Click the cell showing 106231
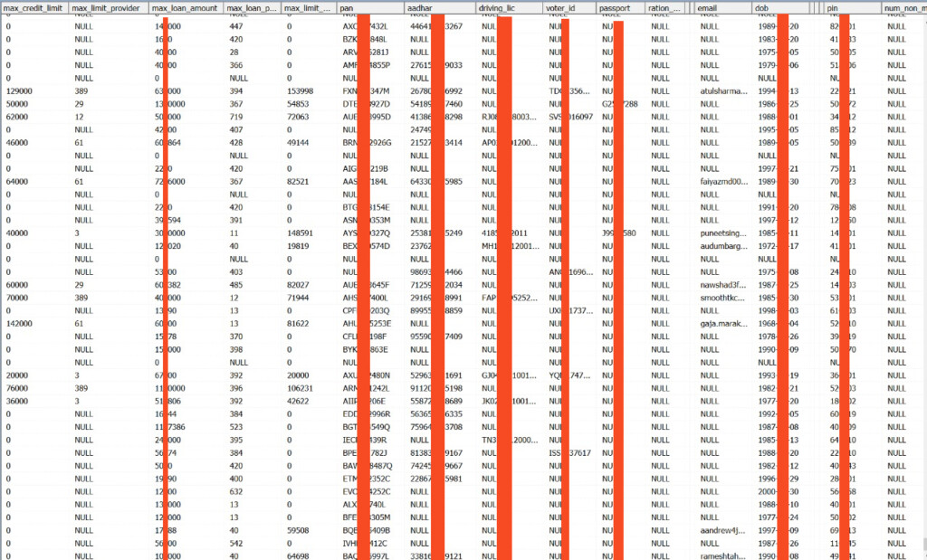Screen dimensions: 927x560 point(301,388)
